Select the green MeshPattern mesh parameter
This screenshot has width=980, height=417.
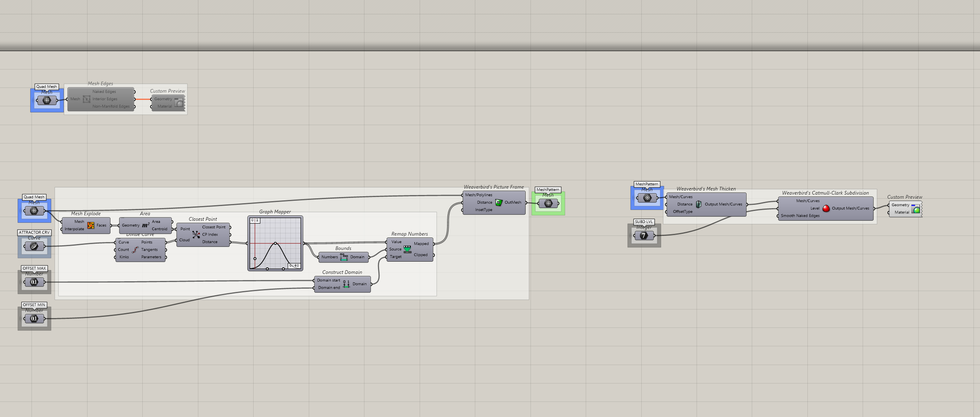548,203
